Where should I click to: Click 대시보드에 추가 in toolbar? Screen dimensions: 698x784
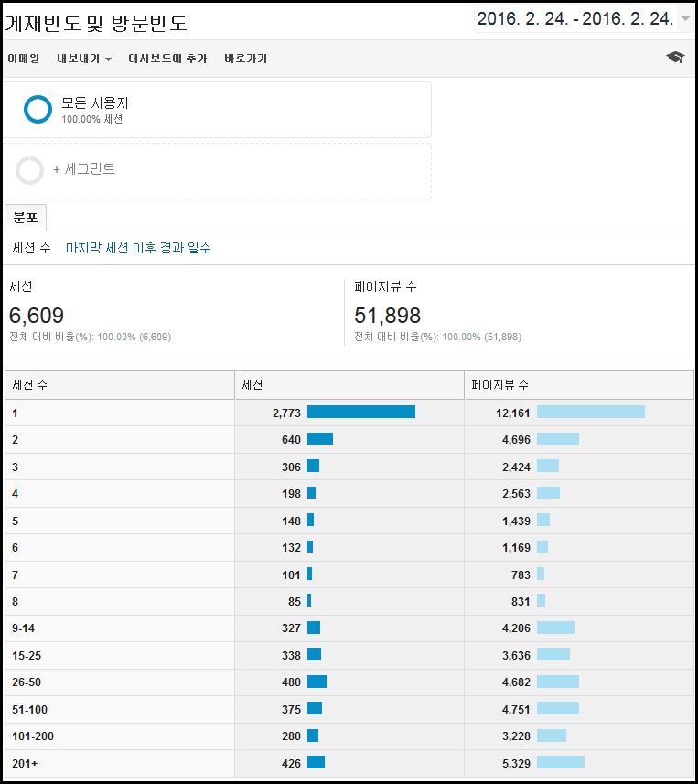167,59
